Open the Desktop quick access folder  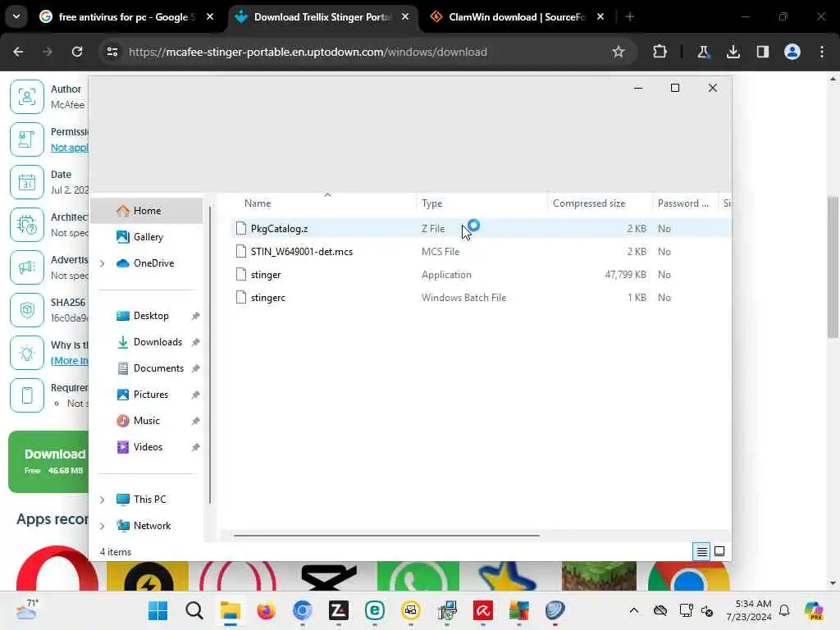[x=151, y=316]
